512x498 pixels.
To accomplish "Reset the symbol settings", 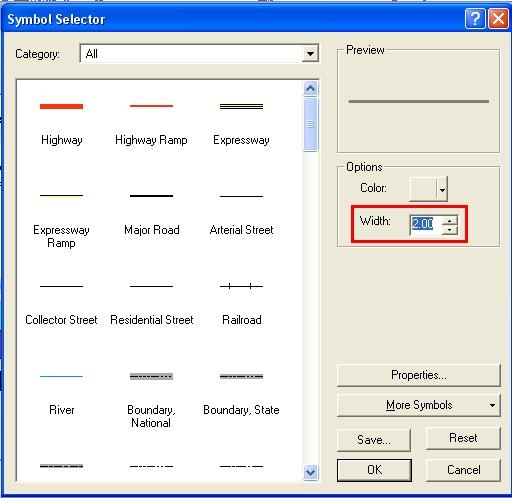I will point(463,438).
